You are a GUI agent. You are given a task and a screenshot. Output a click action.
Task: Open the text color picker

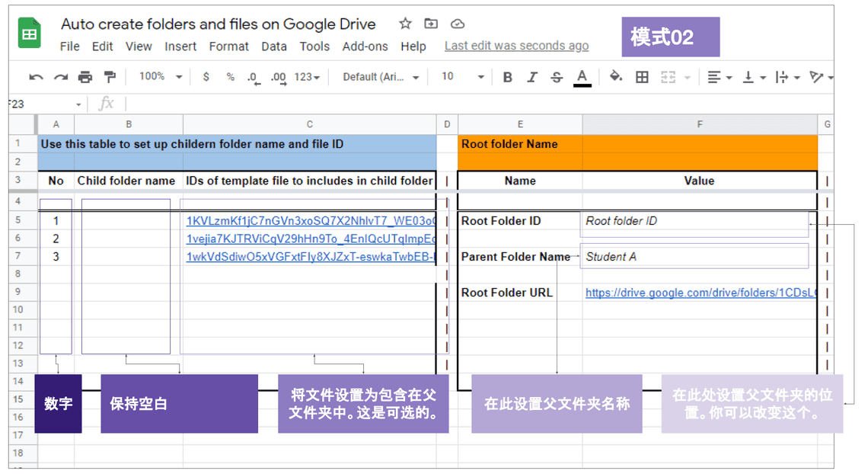click(x=582, y=77)
